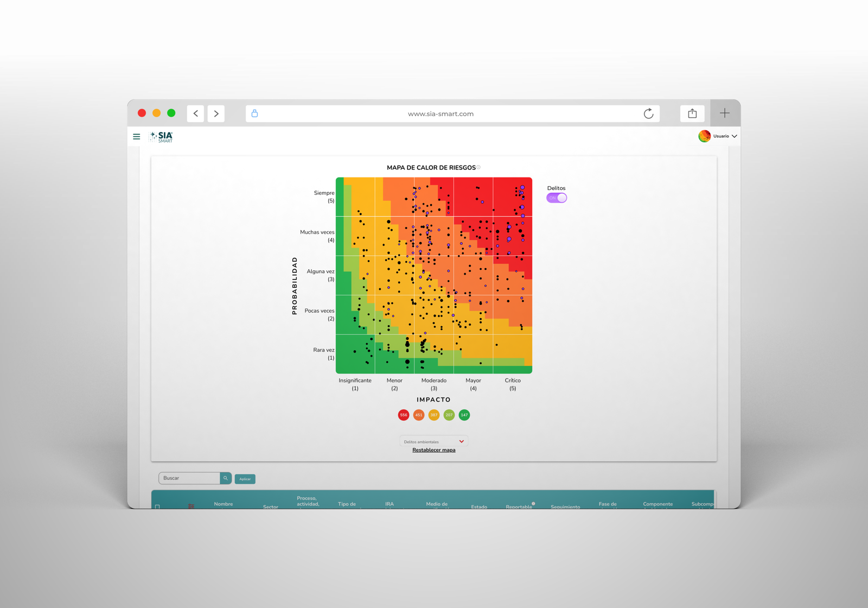Open the Delitos ambientales dropdown
Screen dimensions: 868x608
click(433, 441)
